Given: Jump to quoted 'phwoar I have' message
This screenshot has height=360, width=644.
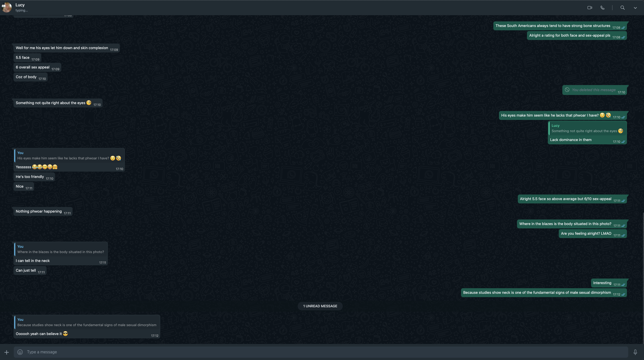Looking at the screenshot, I should [69, 156].
